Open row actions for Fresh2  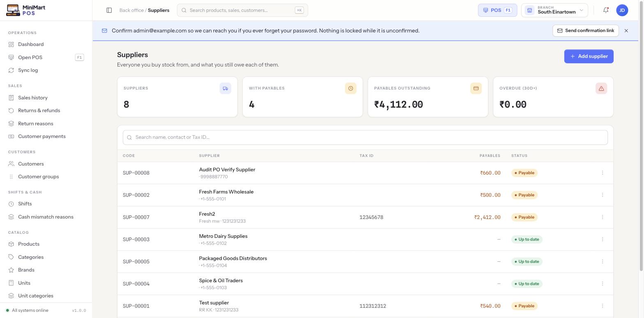[603, 217]
